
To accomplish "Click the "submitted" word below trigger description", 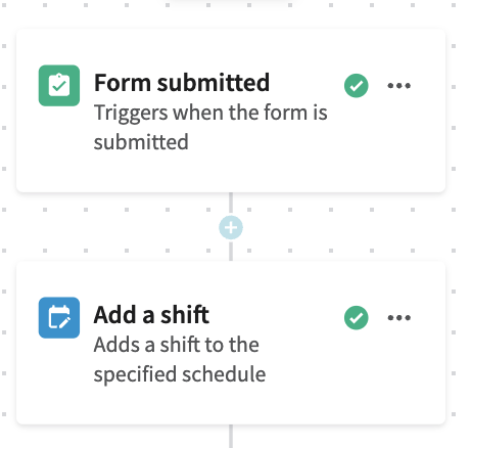I will coord(141,142).
